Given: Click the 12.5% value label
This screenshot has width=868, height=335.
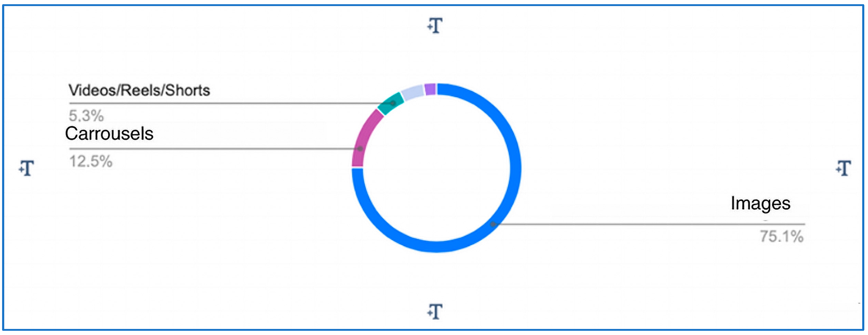Looking at the screenshot, I should [x=91, y=161].
